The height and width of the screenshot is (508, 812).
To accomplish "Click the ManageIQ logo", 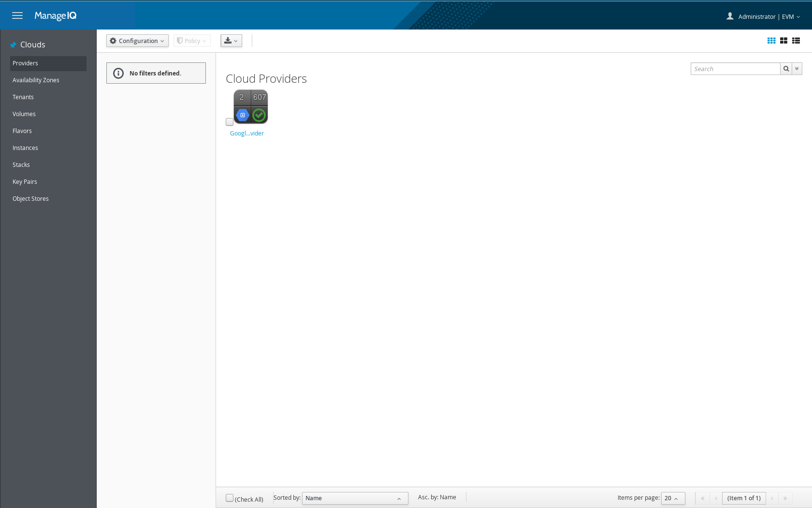I will click(55, 15).
